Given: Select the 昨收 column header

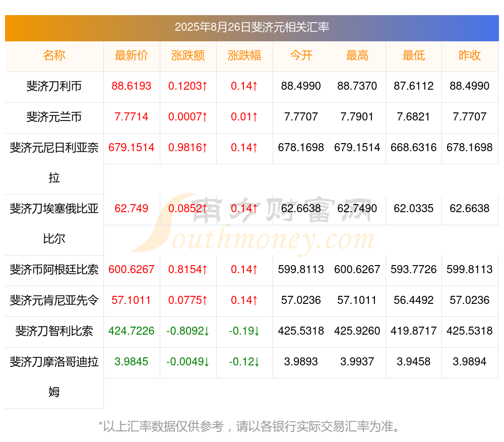Looking at the screenshot, I should [470, 55].
